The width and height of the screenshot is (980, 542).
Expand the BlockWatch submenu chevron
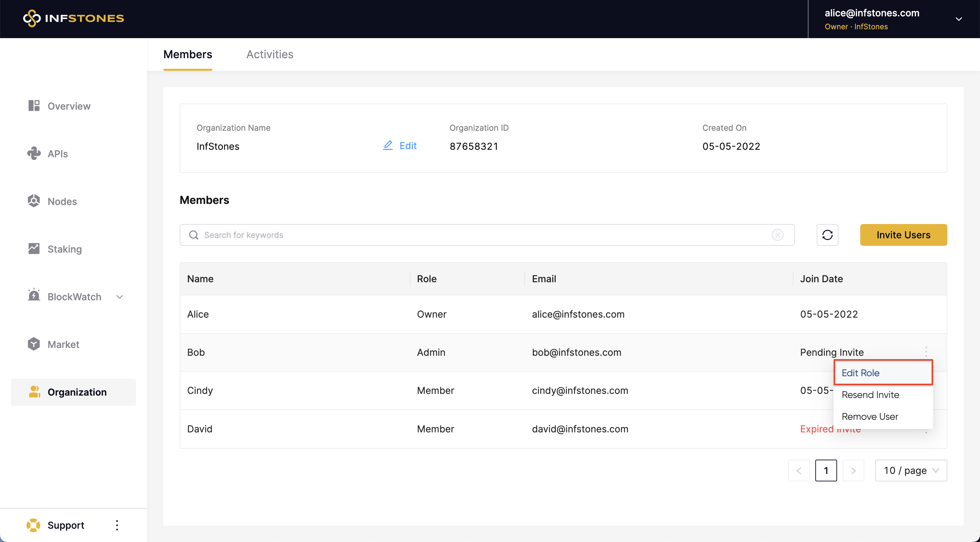[119, 297]
